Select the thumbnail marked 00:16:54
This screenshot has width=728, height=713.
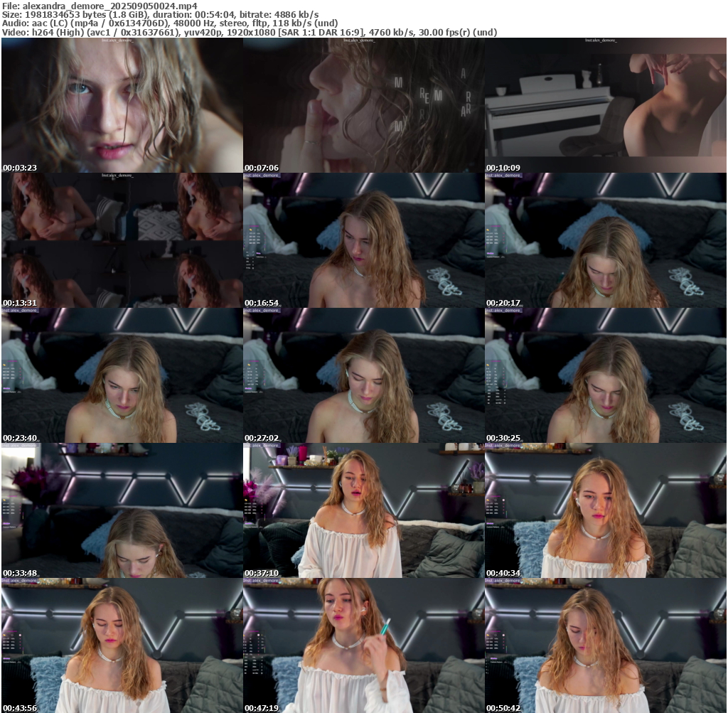pyautogui.click(x=363, y=240)
